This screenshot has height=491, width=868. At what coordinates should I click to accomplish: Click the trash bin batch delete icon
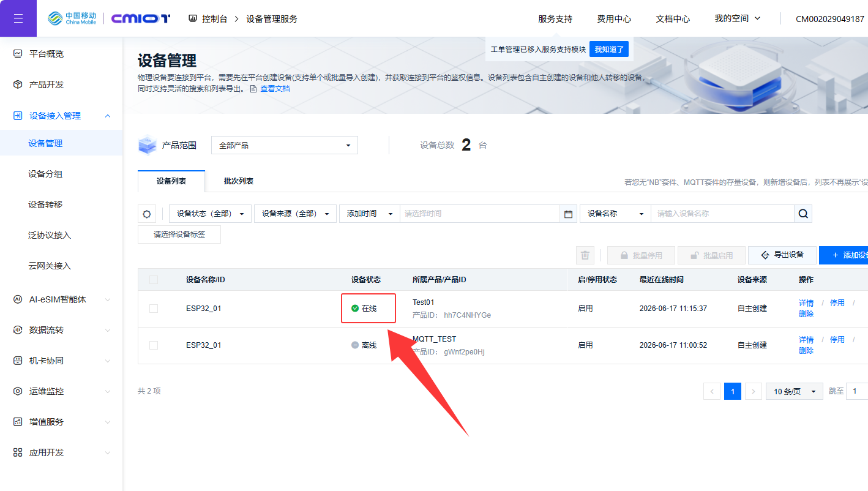585,255
